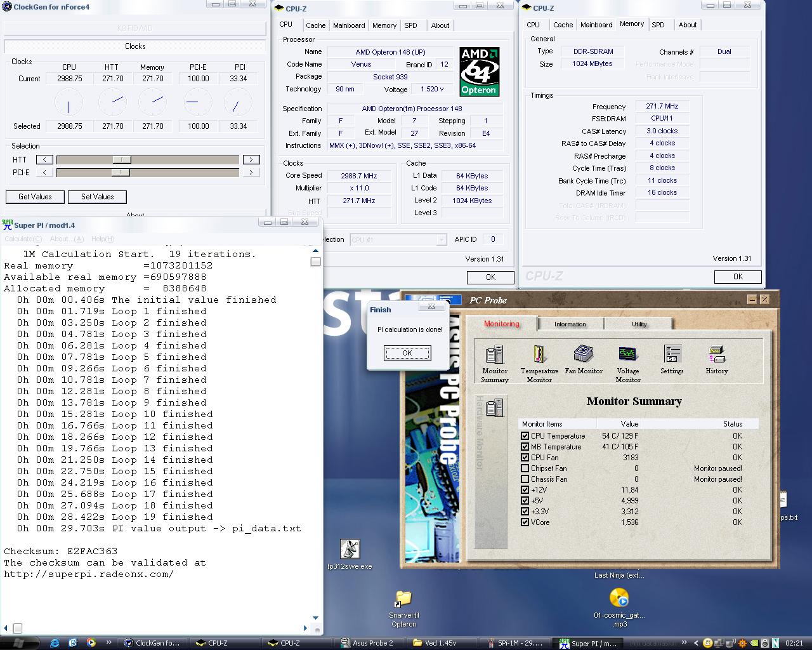Click Super PI scrollbar up arrow
This screenshot has height=650, width=812.
click(x=315, y=250)
